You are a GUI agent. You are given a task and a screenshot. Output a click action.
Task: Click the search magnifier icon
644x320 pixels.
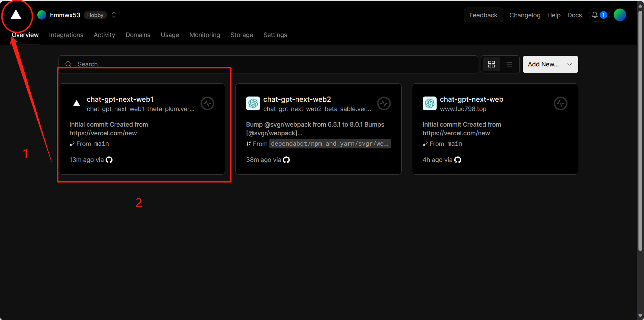69,64
